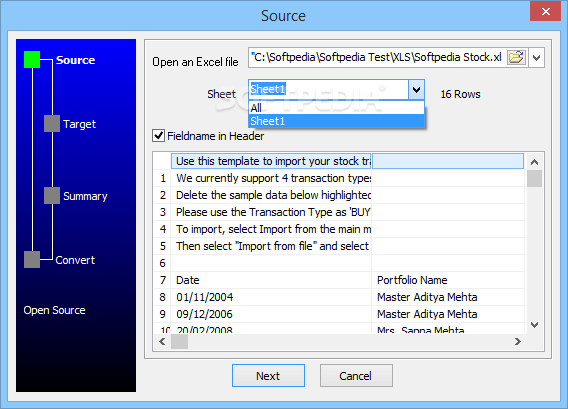Screen dimensions: 568x409
Task: Click row number 6 header
Action: pos(162,263)
